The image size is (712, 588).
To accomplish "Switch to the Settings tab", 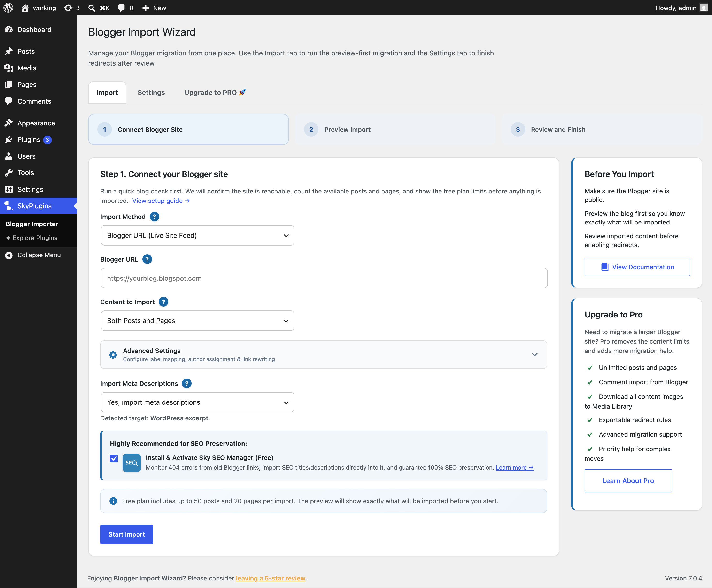I will (151, 93).
